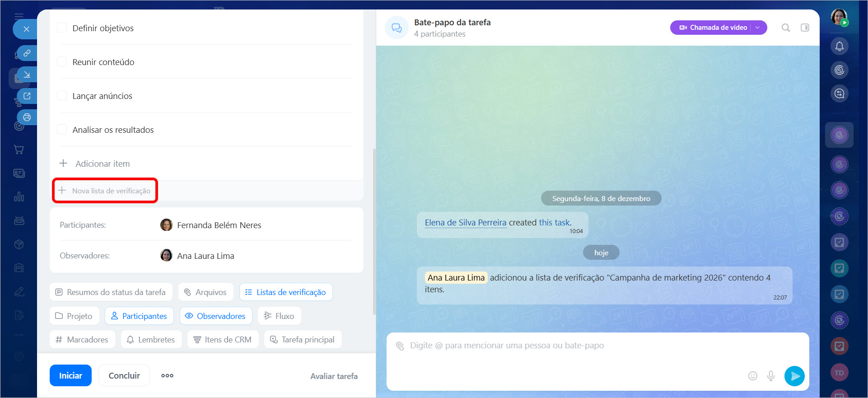The height and width of the screenshot is (398, 868).
Task: Toggle the chat sidebar panel icon
Action: coord(805,28)
